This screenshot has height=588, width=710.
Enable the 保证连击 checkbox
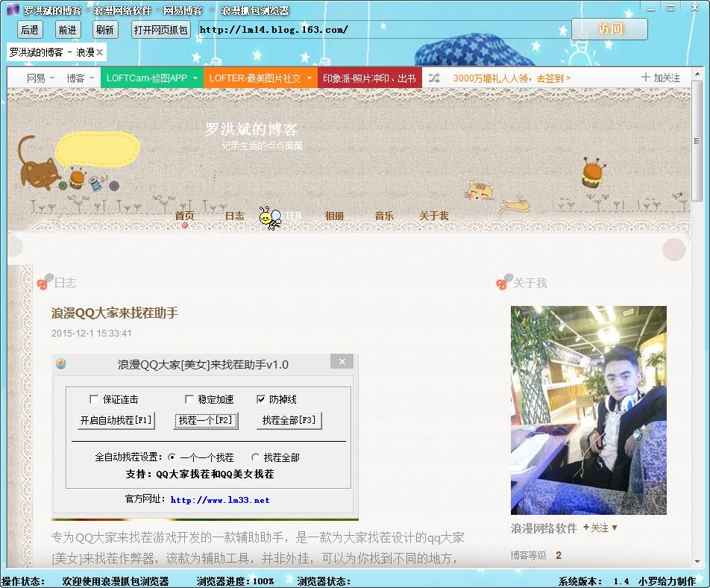point(94,399)
